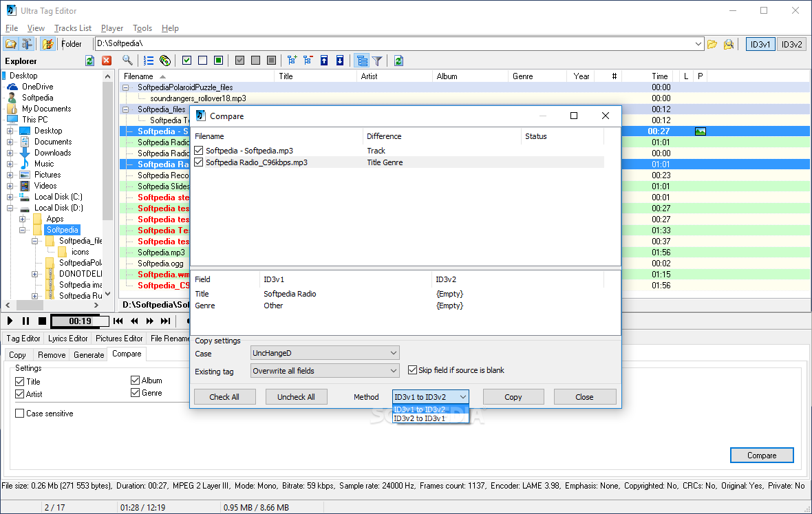Click the red X icon in Explorer header

pyautogui.click(x=107, y=61)
